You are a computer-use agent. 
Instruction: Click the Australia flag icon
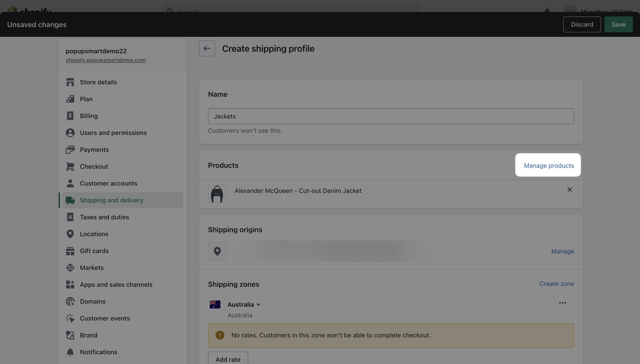[215, 304]
